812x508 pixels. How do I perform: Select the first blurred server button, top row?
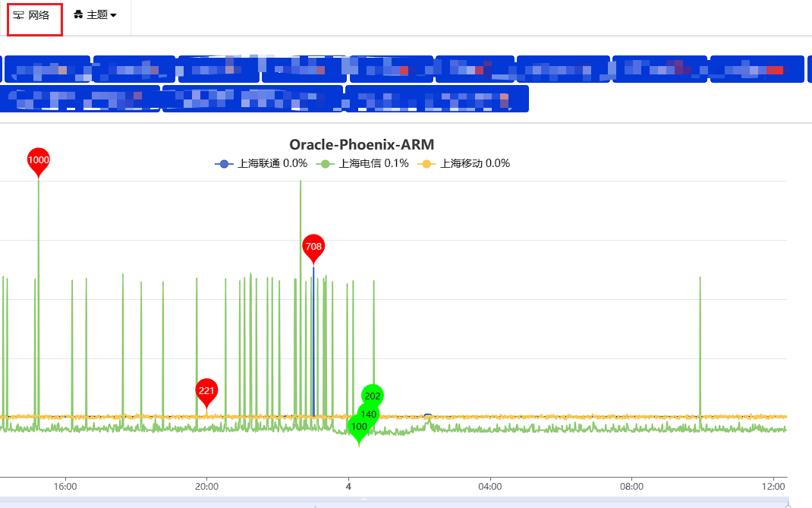[47, 69]
